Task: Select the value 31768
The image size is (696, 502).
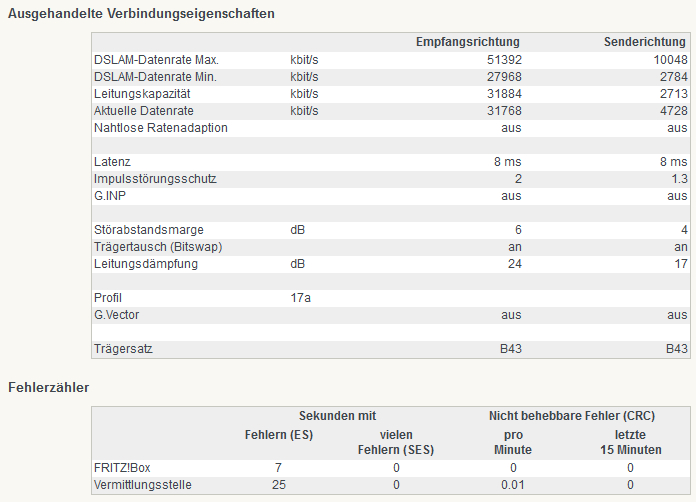Action: coord(504,111)
